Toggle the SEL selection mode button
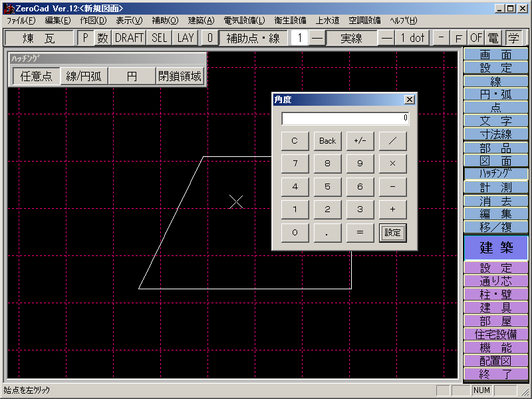 point(160,38)
